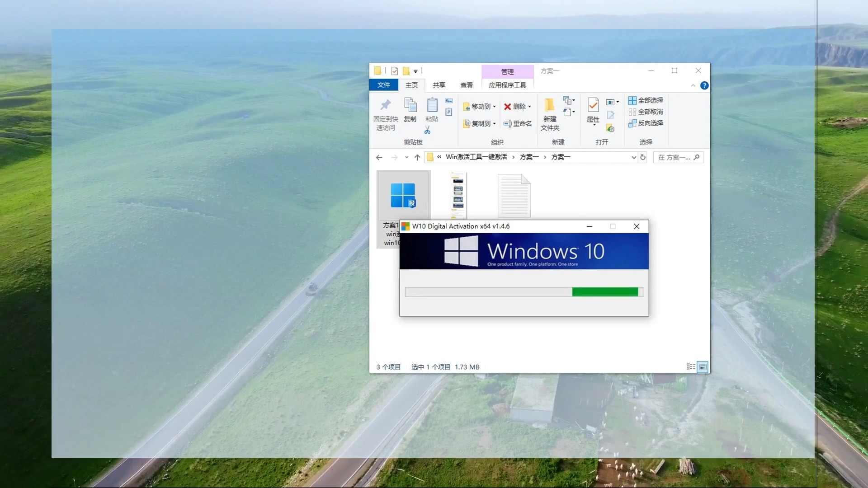This screenshot has width=868, height=488.
Task: Open the Easy access dropdown
Action: [569, 112]
